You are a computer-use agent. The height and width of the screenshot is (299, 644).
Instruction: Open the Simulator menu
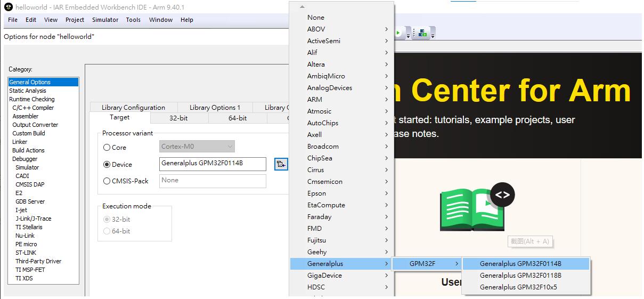coord(105,20)
